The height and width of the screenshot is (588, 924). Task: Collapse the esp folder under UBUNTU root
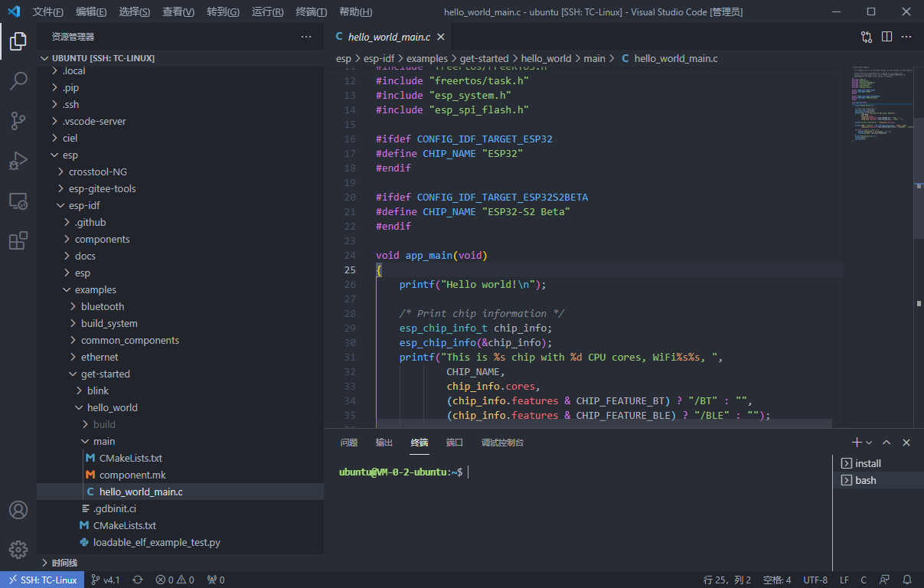click(x=180, y=155)
